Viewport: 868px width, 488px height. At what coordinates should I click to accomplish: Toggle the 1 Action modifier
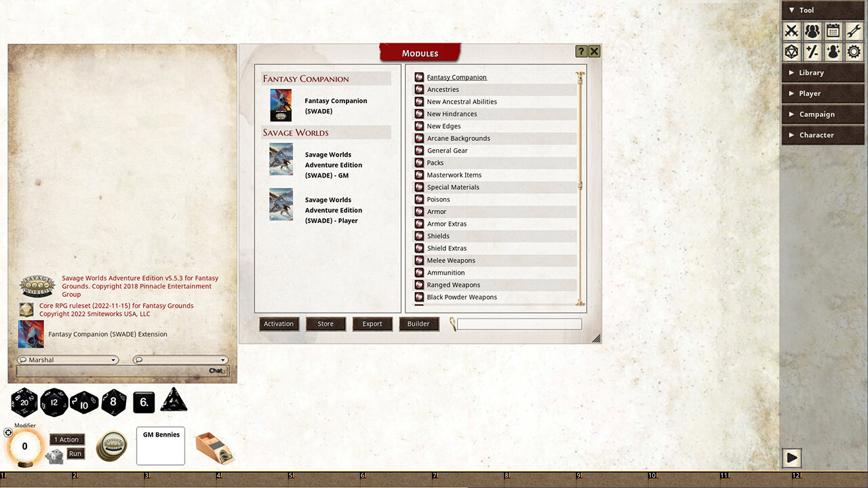pyautogui.click(x=67, y=440)
